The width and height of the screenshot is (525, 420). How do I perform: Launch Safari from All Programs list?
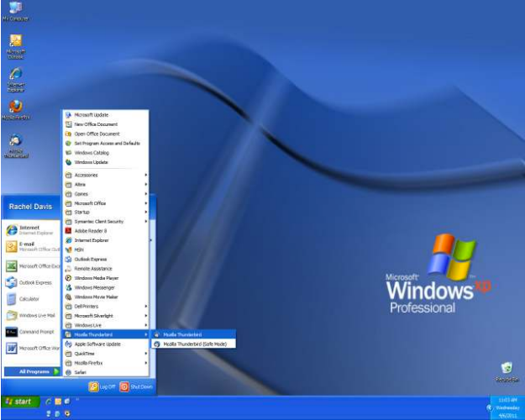click(x=106, y=372)
